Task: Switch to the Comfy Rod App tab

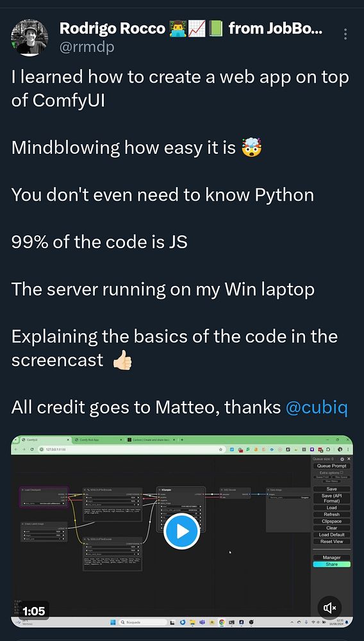Action: pos(86,440)
